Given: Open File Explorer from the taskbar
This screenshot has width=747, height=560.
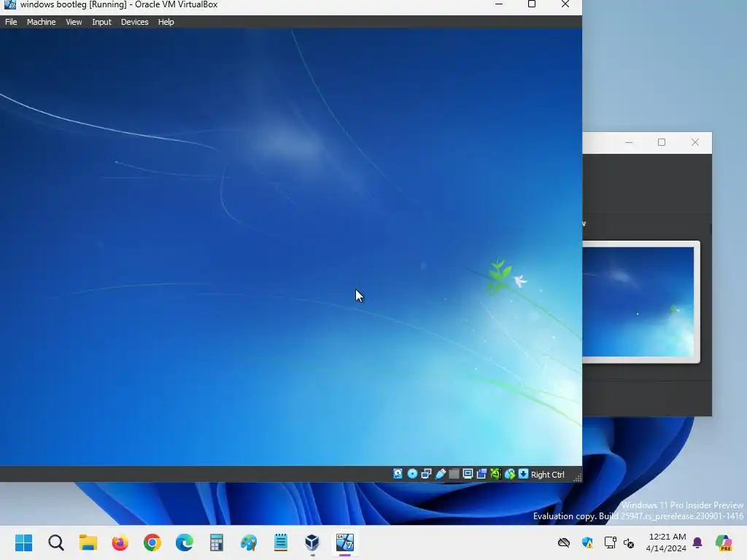Looking at the screenshot, I should click(88, 542).
